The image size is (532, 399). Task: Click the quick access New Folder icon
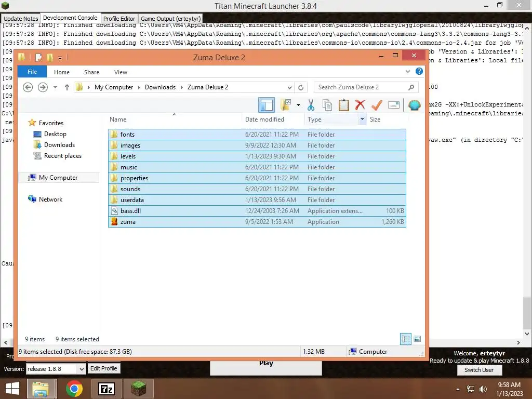pyautogui.click(x=50, y=57)
